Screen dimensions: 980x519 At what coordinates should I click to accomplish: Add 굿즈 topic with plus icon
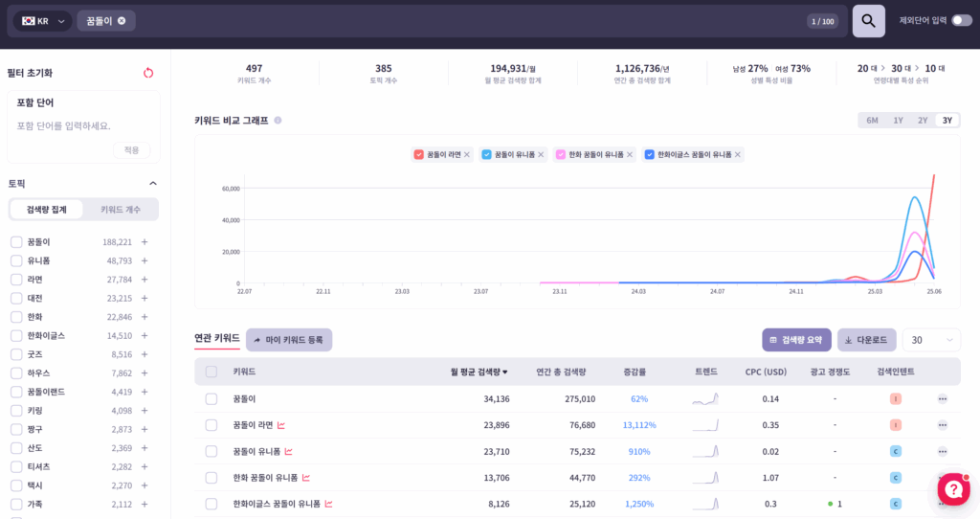pyautogui.click(x=145, y=354)
